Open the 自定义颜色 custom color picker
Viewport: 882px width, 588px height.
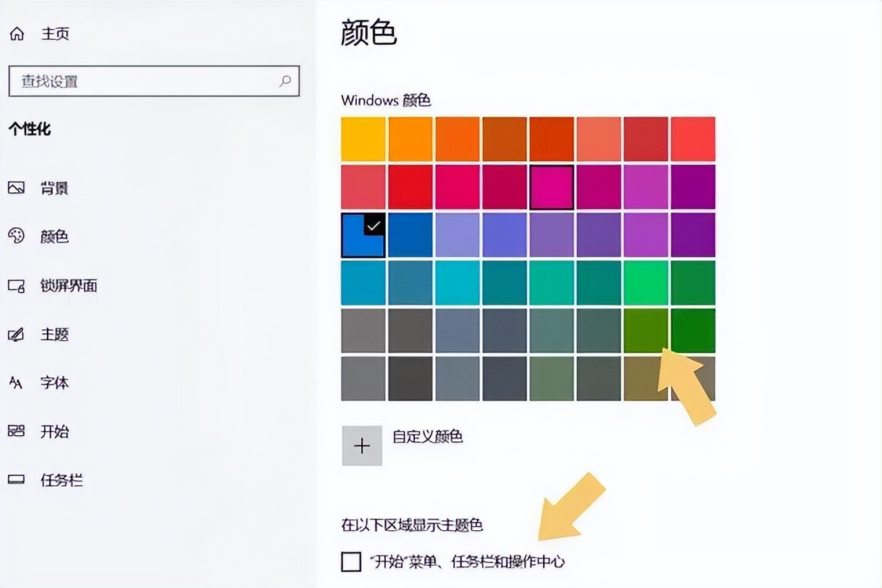(362, 445)
